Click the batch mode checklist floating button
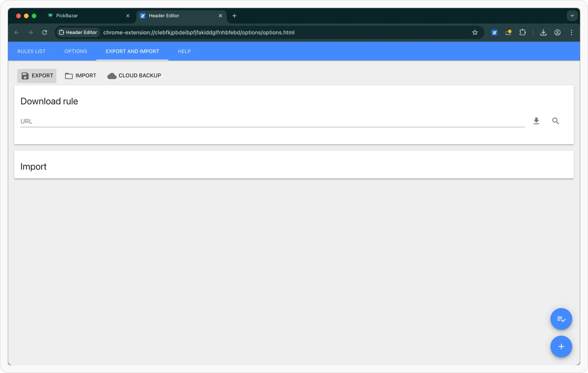The width and height of the screenshot is (588, 373). point(561,319)
